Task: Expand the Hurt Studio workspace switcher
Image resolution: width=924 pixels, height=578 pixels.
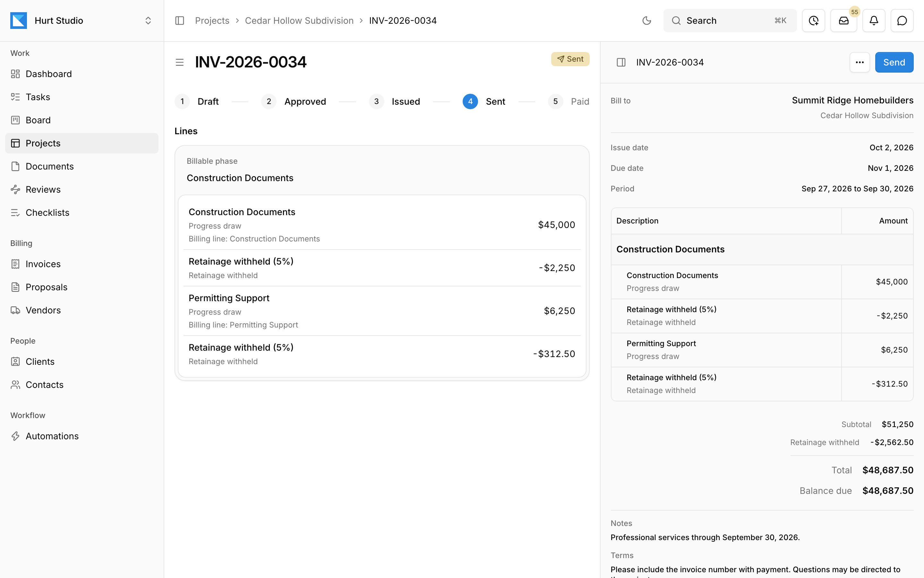Action: click(x=81, y=21)
